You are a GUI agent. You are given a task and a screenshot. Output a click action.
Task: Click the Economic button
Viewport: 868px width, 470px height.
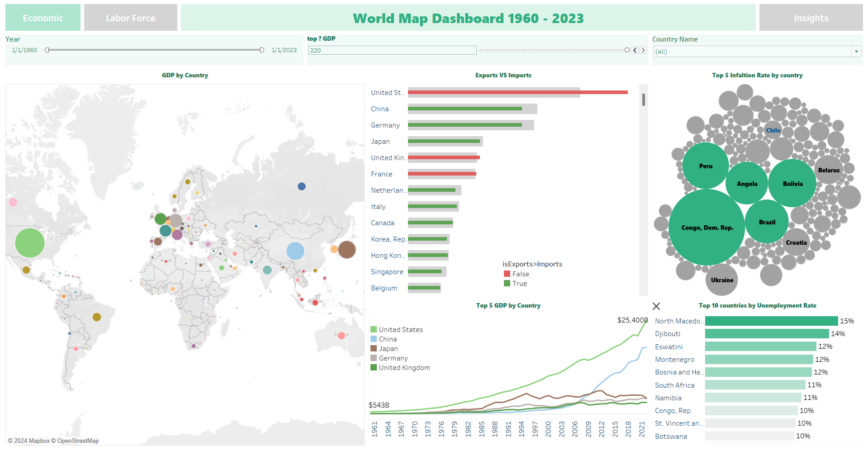[43, 18]
